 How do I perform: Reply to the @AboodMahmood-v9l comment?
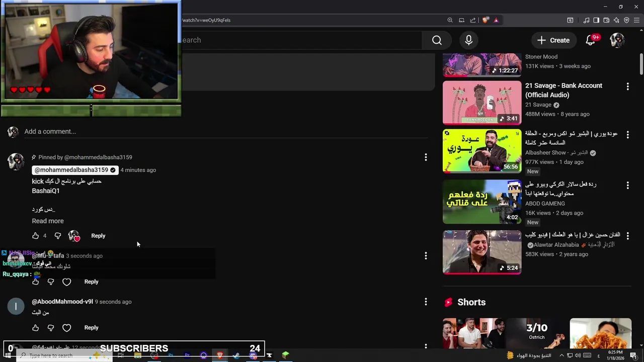point(91,328)
